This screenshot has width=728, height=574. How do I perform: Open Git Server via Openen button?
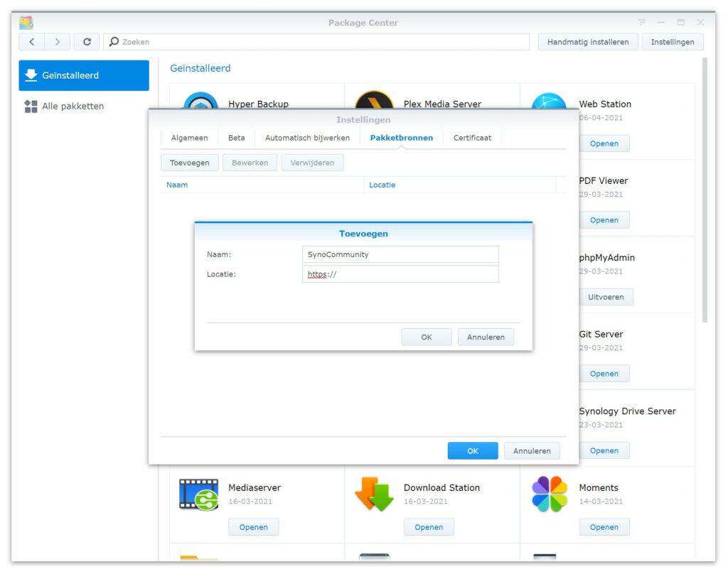pyautogui.click(x=604, y=374)
